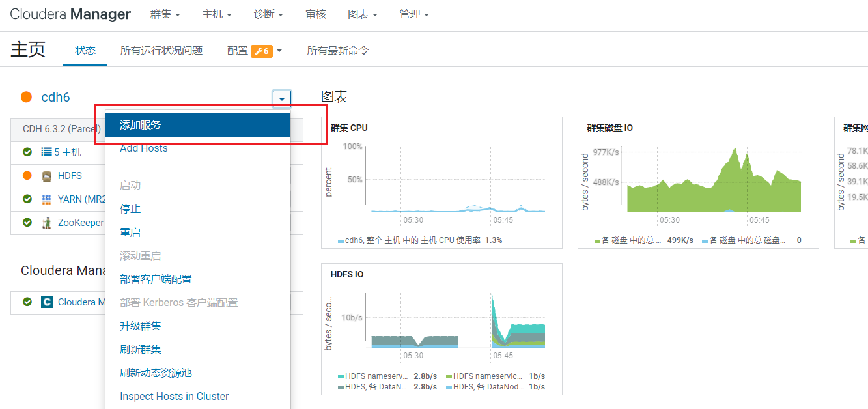Open the 所有最新命令 tab
Viewport: 868px width, 409px height.
(338, 51)
